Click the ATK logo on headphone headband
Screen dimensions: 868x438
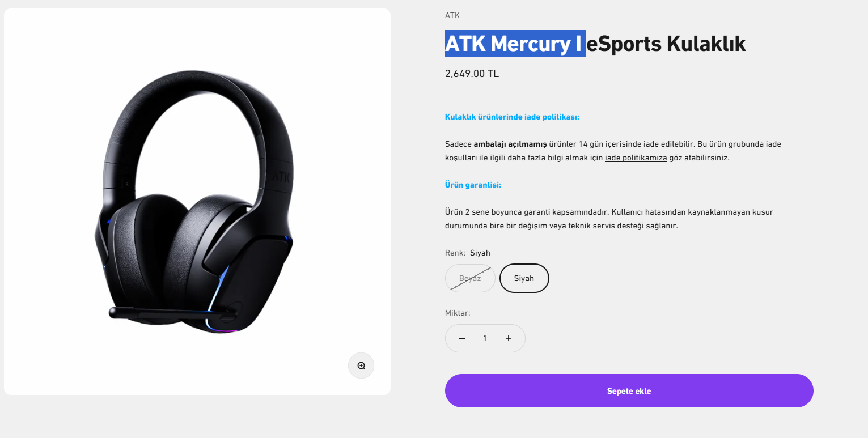point(281,177)
